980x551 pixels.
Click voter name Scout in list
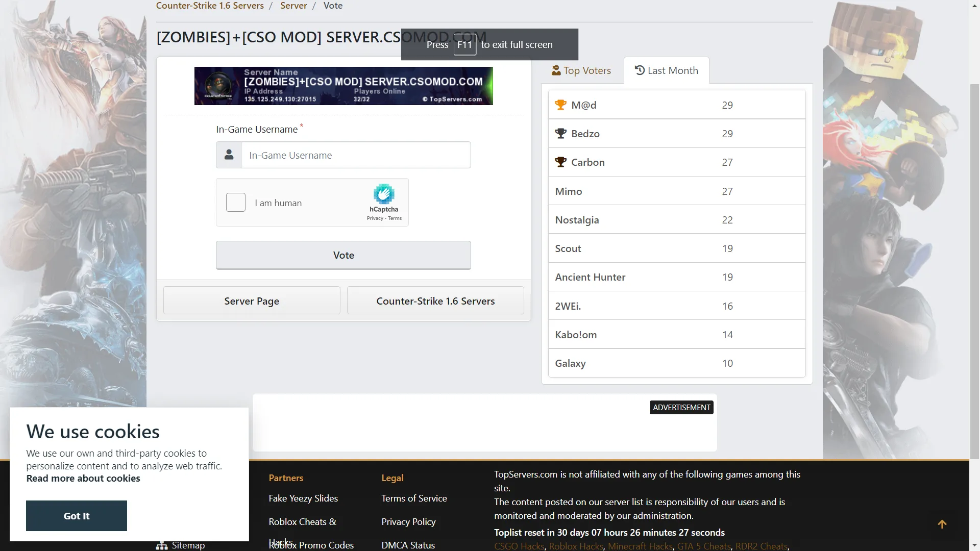(568, 248)
